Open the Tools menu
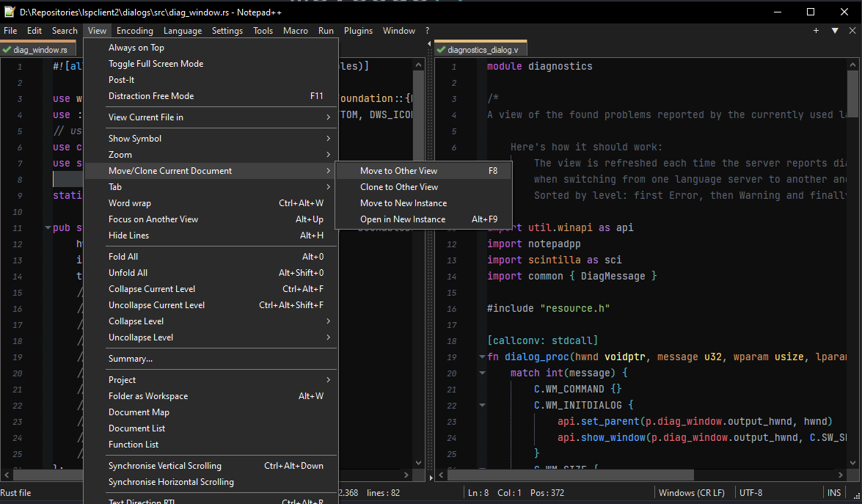This screenshot has height=504, width=862. 263,31
